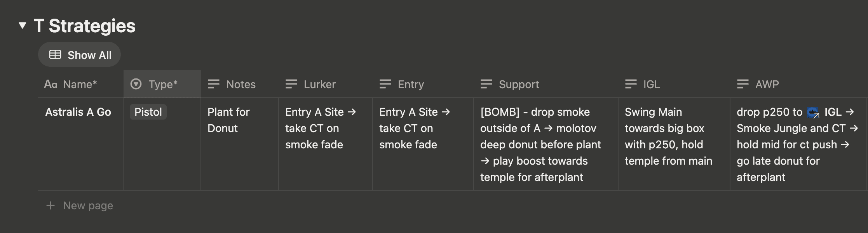Screen dimensions: 868x233
Task: Click the plus icon beside New page
Action: coord(51,205)
